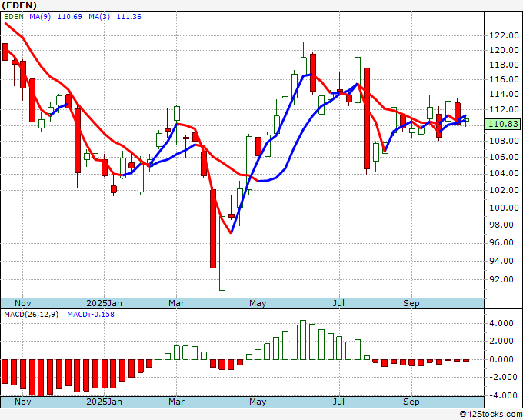Click the long green April low candlestick
523x420 pixels.
coord(222,254)
